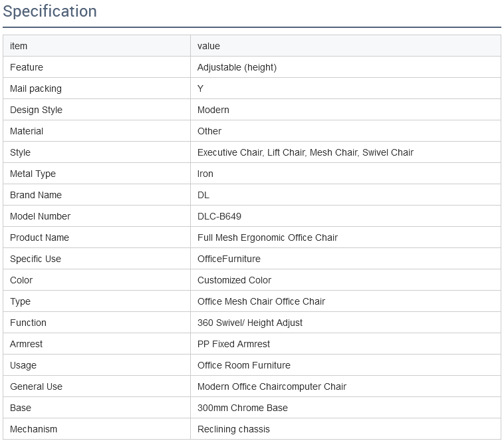Viewport: 504px width, 443px height.
Task: Click the PP Fixed Armrest value
Action: click(x=233, y=344)
